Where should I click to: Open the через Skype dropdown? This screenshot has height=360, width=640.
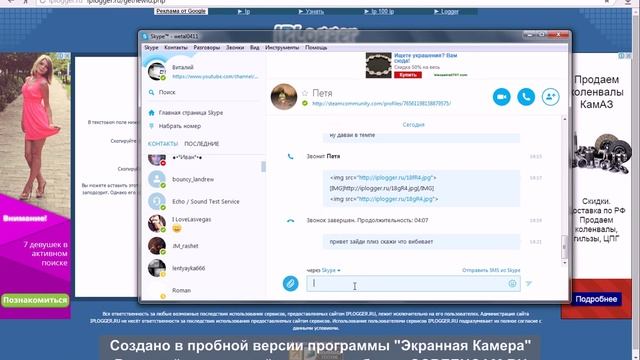tap(324, 270)
